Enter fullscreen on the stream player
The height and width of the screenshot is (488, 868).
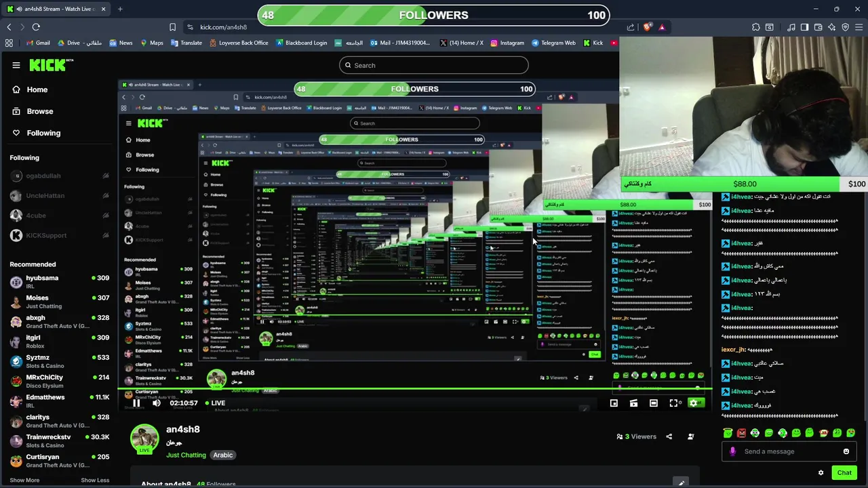(x=673, y=403)
